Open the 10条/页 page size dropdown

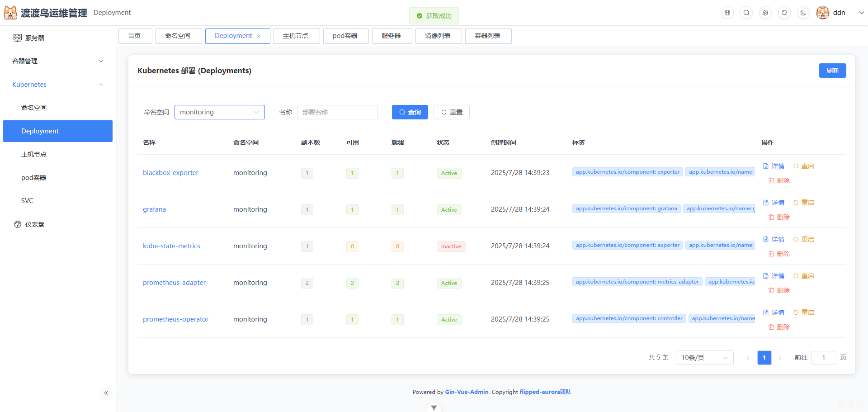tap(704, 357)
